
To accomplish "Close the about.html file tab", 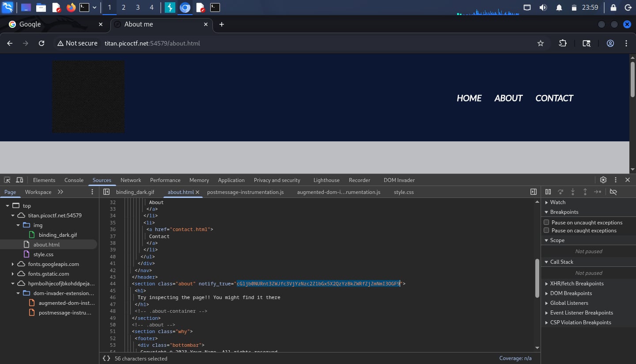I will [197, 192].
